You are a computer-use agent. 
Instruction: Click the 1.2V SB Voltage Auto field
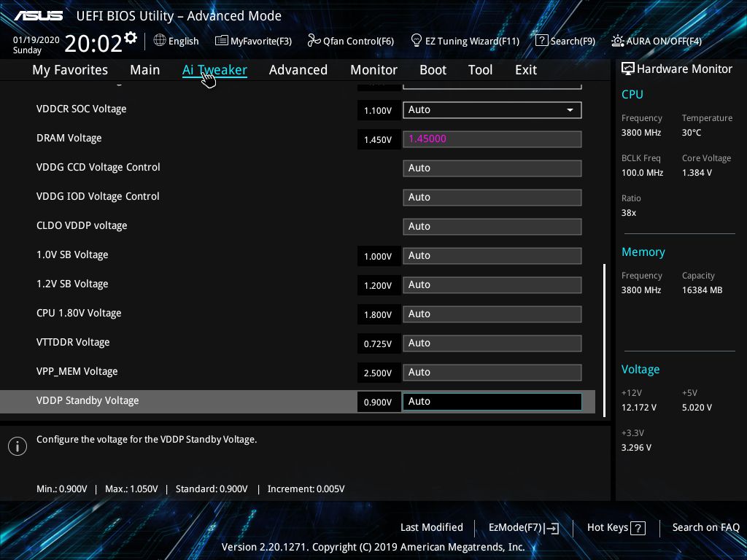pos(492,285)
